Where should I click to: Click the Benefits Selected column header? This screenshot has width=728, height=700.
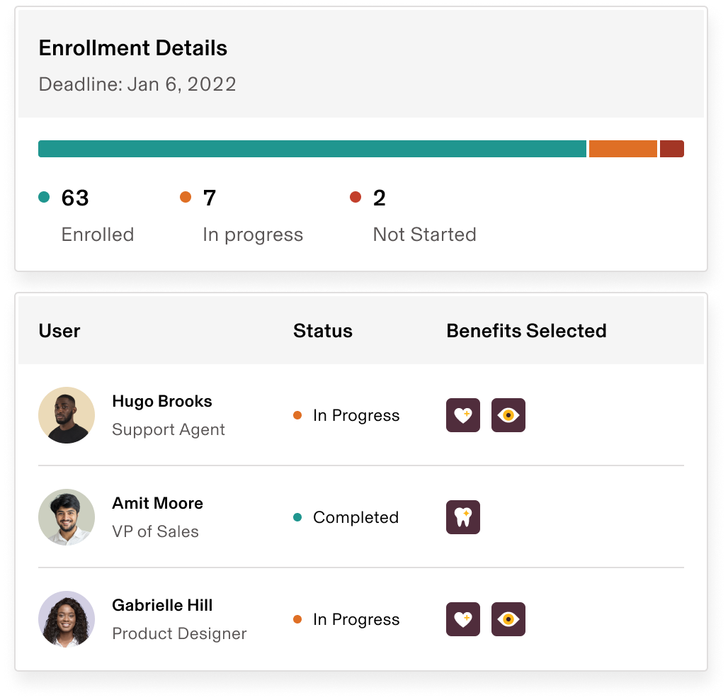point(526,331)
